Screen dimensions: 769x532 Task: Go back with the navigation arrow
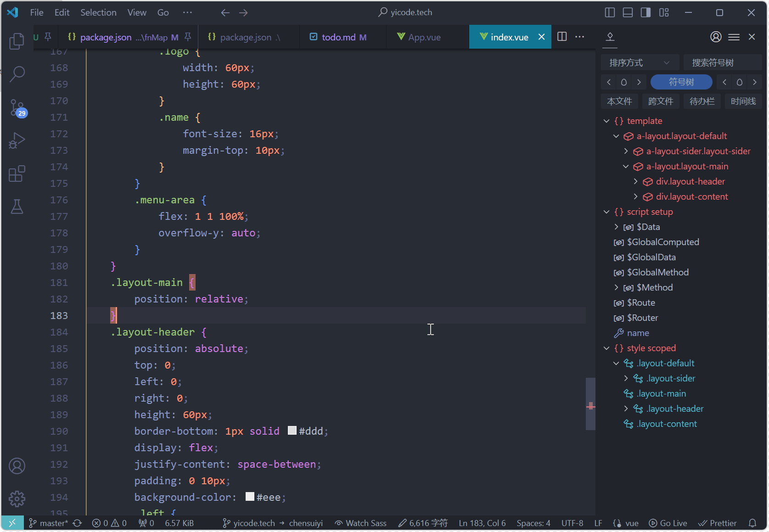(225, 13)
